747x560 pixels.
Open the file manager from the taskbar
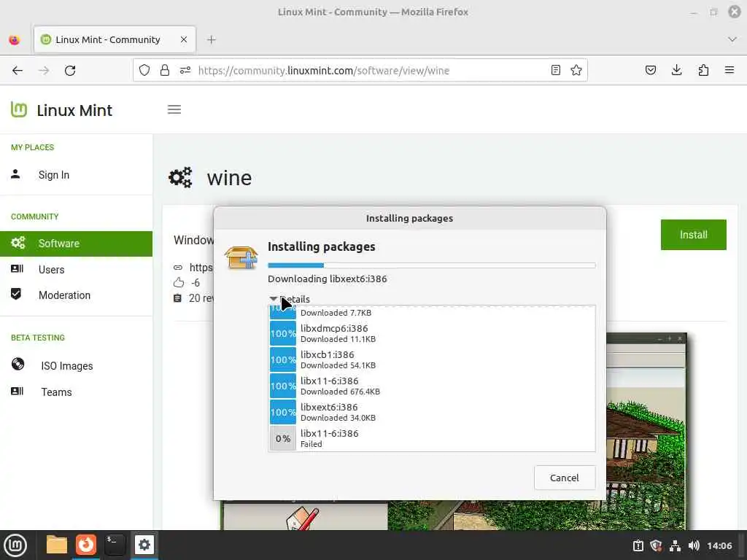[57, 545]
